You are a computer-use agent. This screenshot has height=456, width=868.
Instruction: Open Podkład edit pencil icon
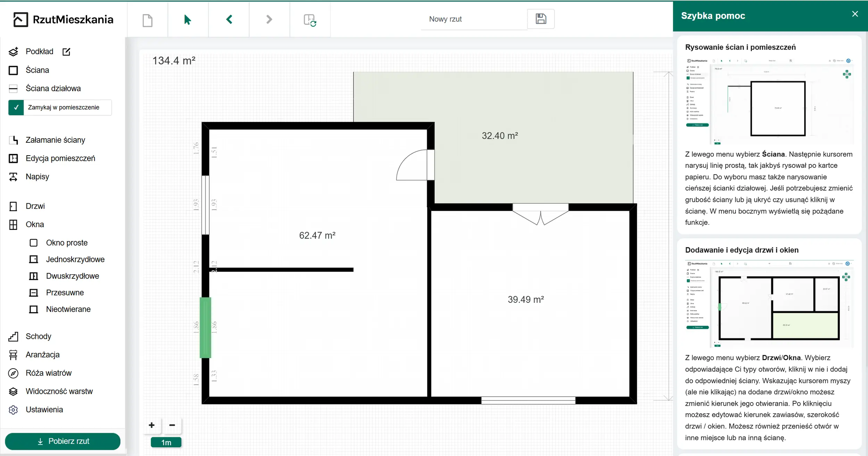tap(66, 52)
